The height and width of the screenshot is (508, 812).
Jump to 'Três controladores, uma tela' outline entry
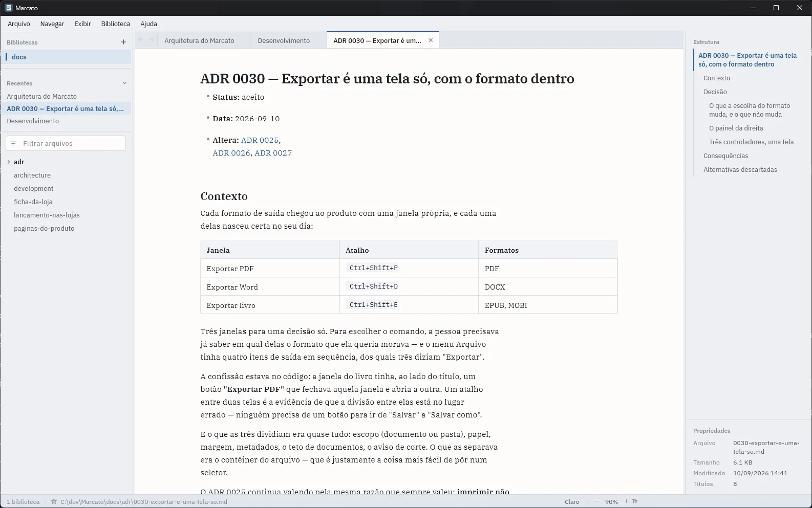(x=752, y=142)
